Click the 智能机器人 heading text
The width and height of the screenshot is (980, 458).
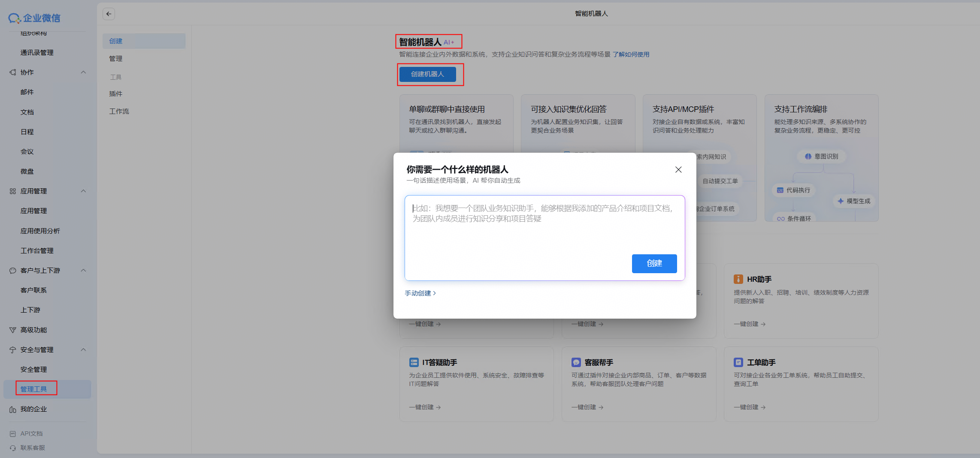420,42
